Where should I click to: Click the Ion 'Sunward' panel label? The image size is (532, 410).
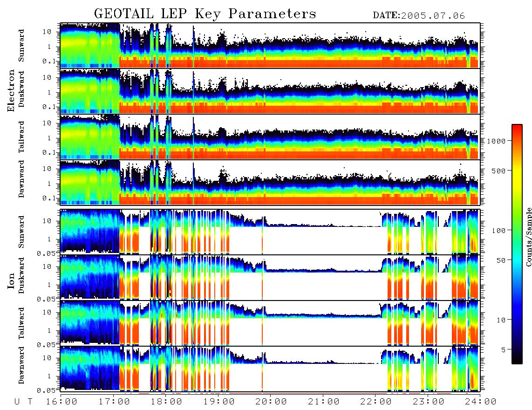tap(21, 232)
